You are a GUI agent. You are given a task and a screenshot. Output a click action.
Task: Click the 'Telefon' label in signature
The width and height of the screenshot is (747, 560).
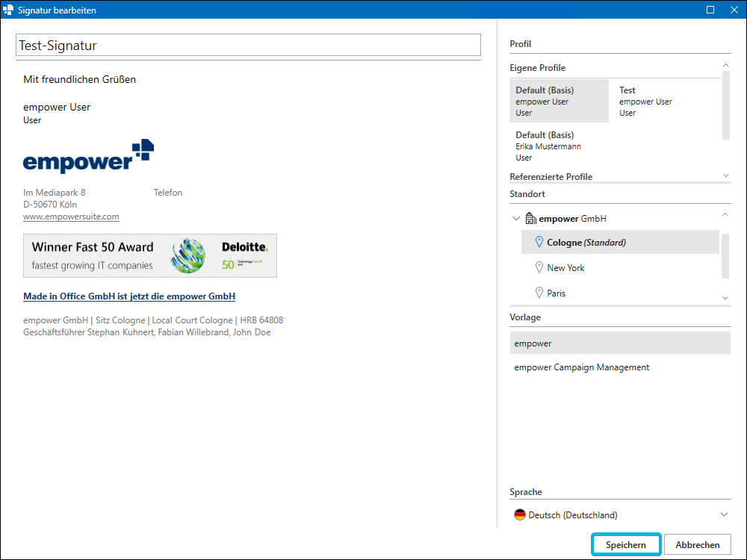[167, 193]
